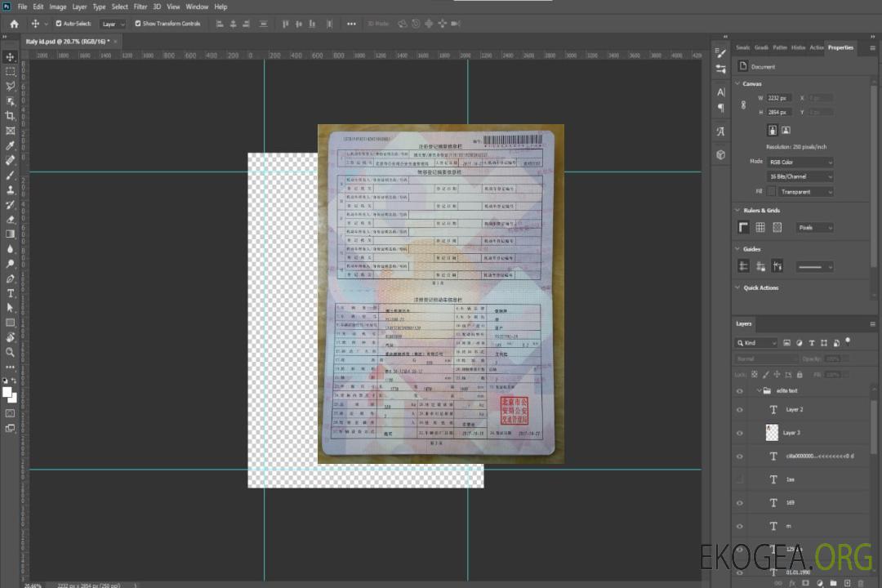Open the 3D panel cube icon
The width and height of the screenshot is (882, 588).
pos(720,154)
